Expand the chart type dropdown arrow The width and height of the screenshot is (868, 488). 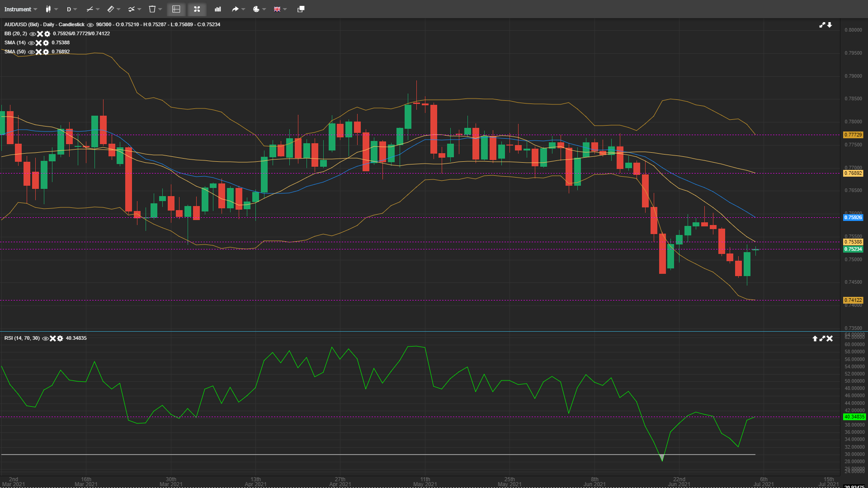click(57, 9)
